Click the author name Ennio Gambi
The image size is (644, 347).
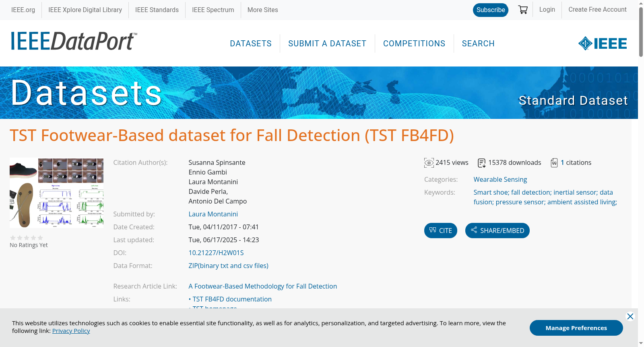(208, 172)
